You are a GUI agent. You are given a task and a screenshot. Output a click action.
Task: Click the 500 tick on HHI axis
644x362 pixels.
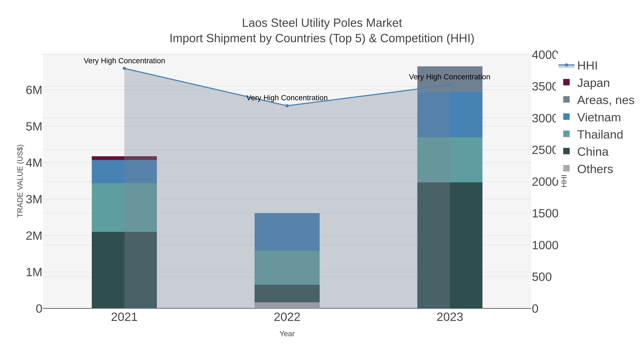[542, 277]
